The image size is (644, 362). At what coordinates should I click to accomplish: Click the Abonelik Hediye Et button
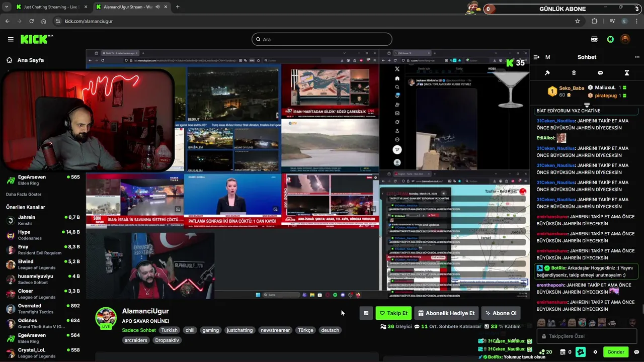(x=446, y=313)
